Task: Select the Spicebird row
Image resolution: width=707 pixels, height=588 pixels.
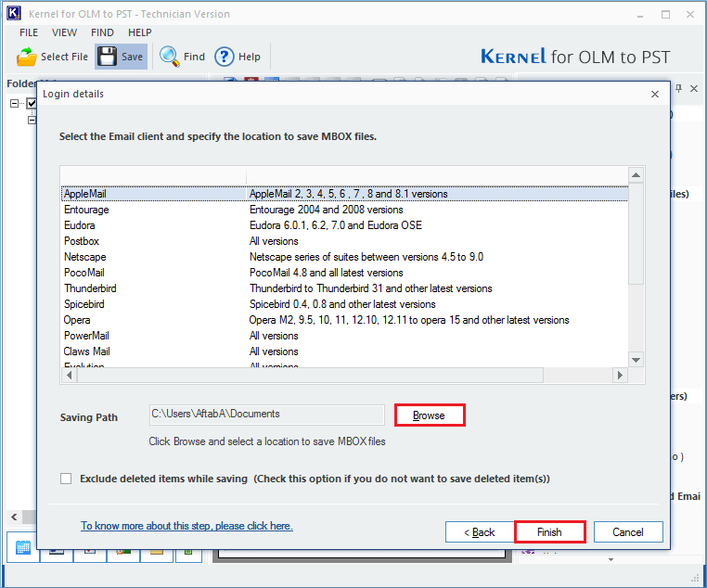Action: point(344,304)
